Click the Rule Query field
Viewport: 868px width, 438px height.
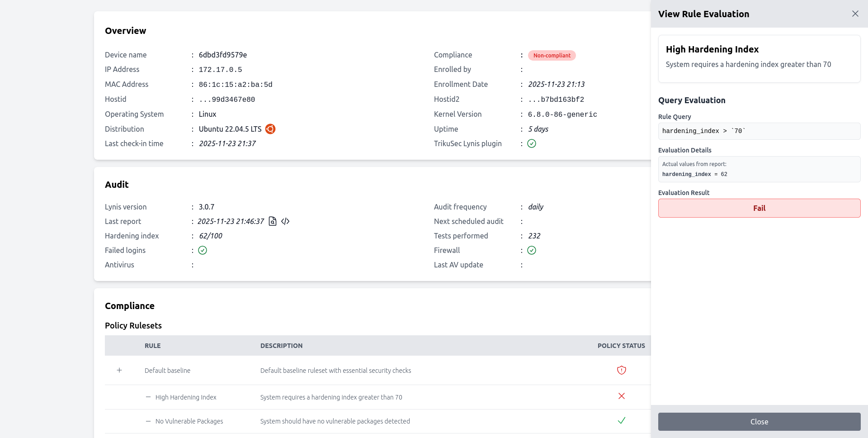click(x=759, y=131)
